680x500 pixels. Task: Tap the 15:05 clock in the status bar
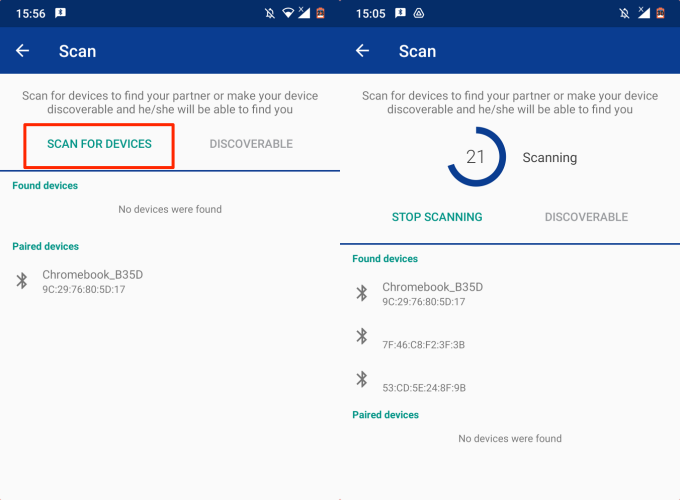click(370, 13)
